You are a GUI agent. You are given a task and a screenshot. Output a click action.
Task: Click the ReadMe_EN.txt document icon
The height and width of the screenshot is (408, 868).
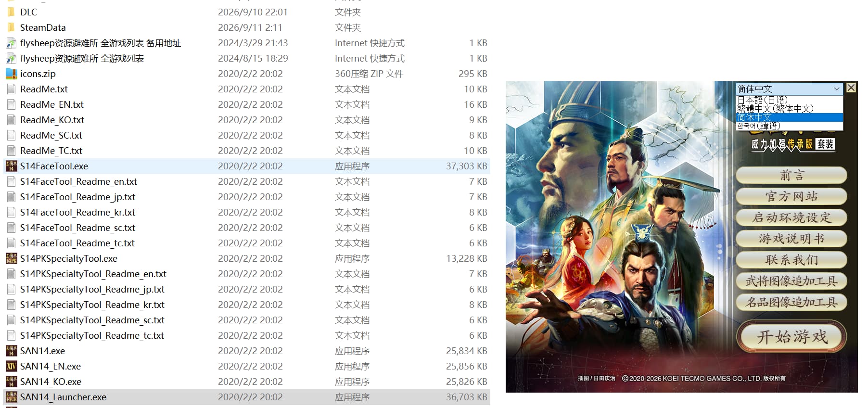[x=11, y=104]
